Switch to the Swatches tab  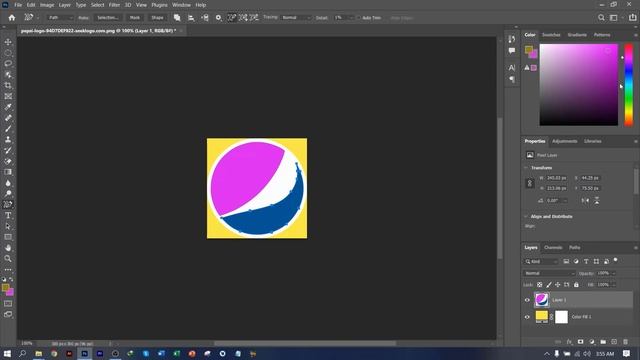point(551,35)
